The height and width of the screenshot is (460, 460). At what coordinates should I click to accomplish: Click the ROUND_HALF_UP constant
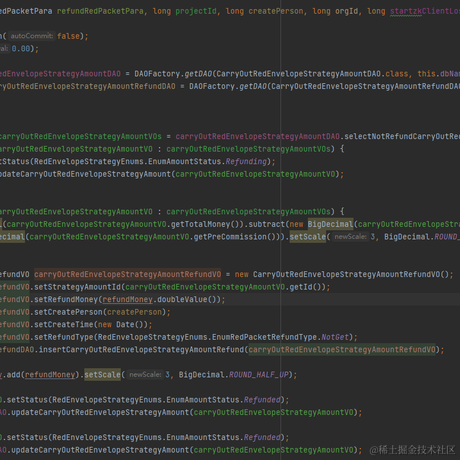tap(258, 375)
